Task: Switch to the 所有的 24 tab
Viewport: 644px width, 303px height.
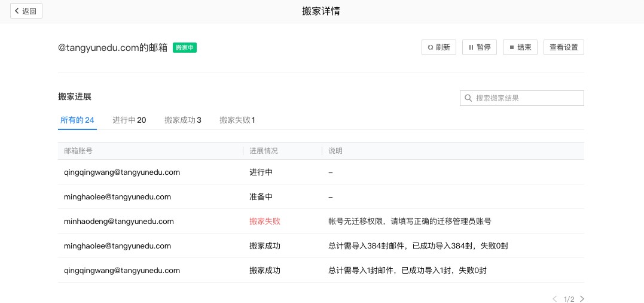Action: point(77,120)
